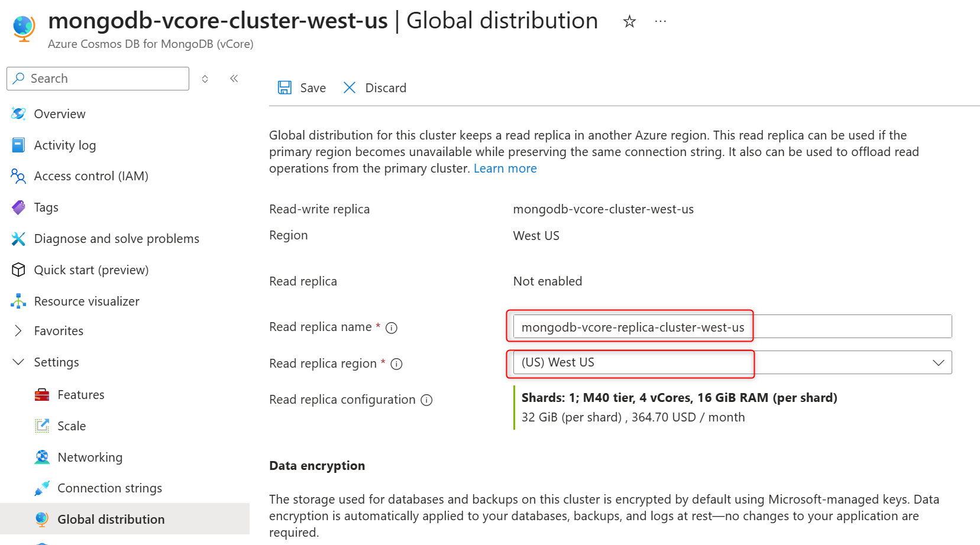The height and width of the screenshot is (545, 980).
Task: Open the Read replica region dropdown
Action: click(938, 363)
